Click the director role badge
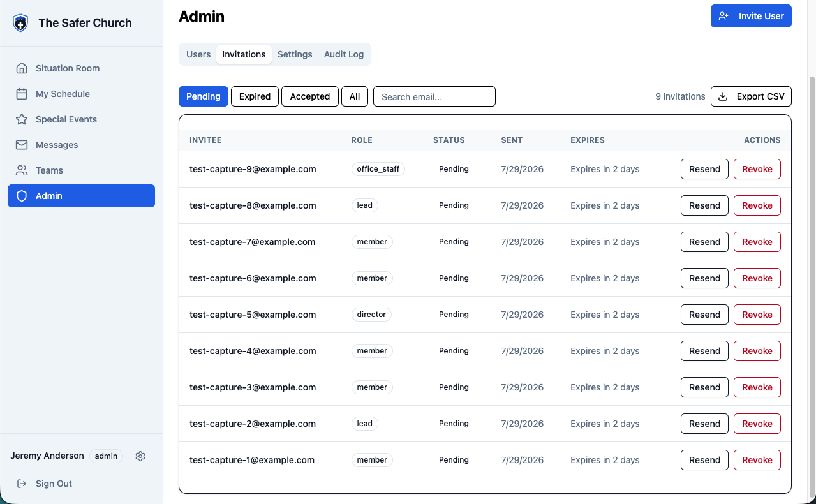 pos(371,315)
